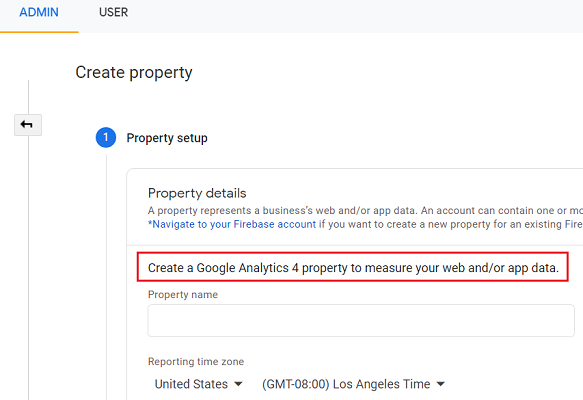Click the back arrow button
Image resolution: width=583 pixels, height=400 pixels.
tap(28, 125)
